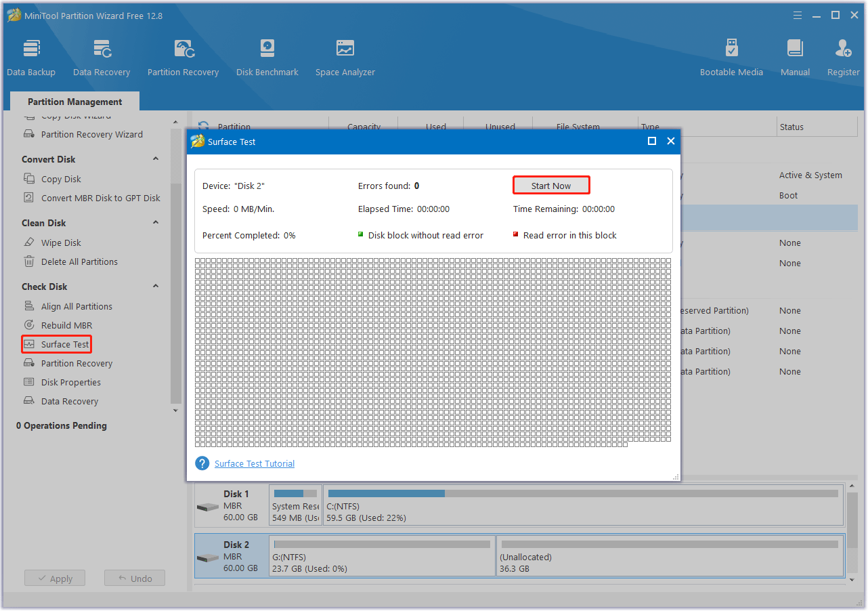Viewport: 868px width, 611px height.
Task: Open Partition Recovery from the top toolbar
Action: (x=183, y=56)
